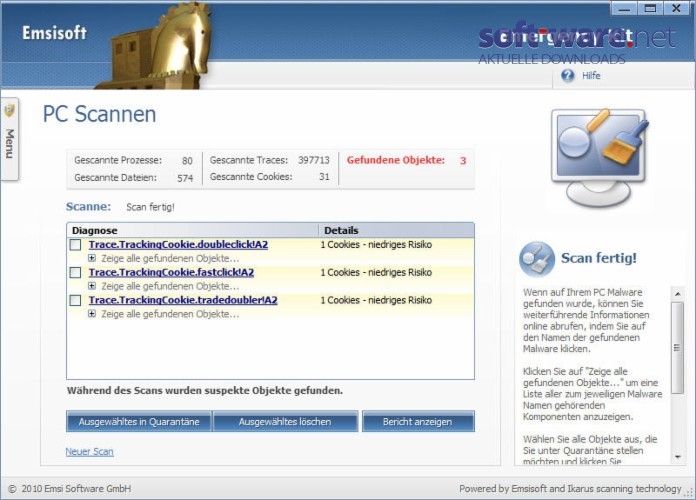Viewport: 696px width, 500px height.
Task: Click the Gescannte Prozesse value 80
Action: pyautogui.click(x=187, y=161)
